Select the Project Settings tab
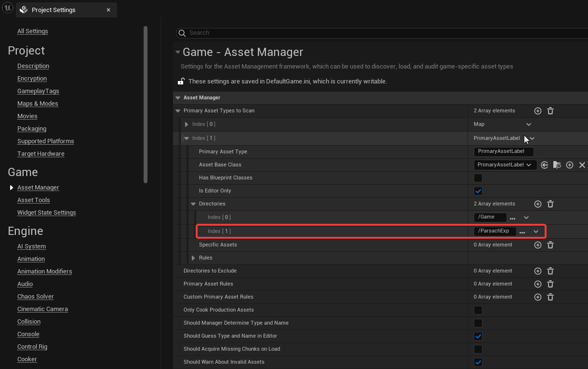The width and height of the screenshot is (588, 369). tap(67, 10)
